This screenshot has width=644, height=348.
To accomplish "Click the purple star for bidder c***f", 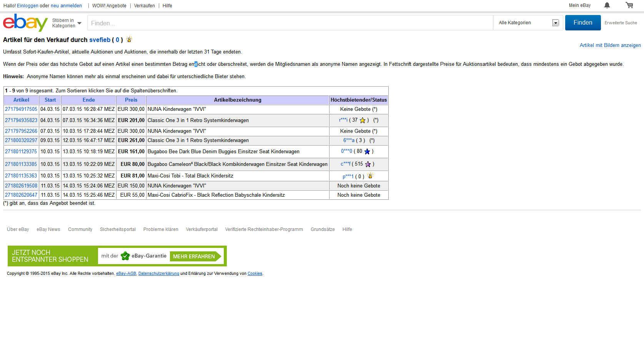I will (368, 164).
